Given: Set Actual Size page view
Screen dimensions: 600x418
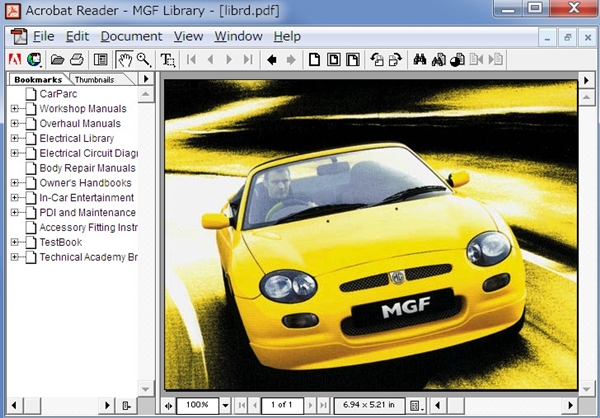Looking at the screenshot, I should [x=315, y=60].
